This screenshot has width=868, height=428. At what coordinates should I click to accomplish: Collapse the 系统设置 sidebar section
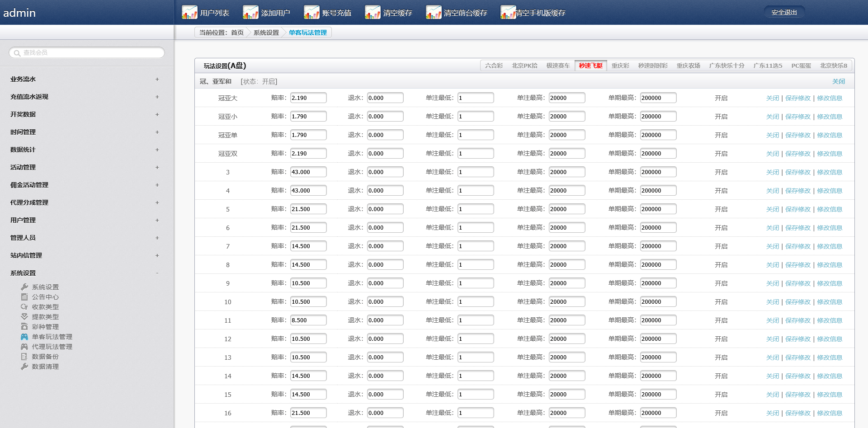point(157,273)
